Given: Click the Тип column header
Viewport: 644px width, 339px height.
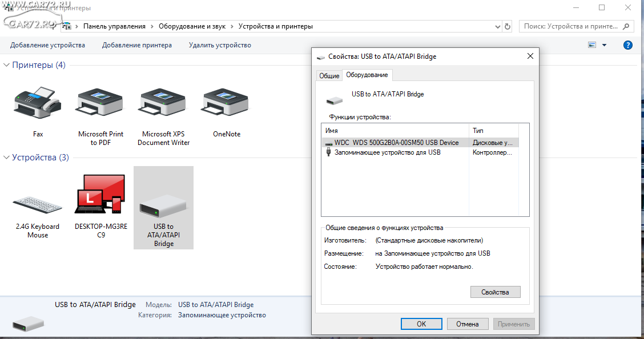Looking at the screenshot, I should tap(494, 131).
